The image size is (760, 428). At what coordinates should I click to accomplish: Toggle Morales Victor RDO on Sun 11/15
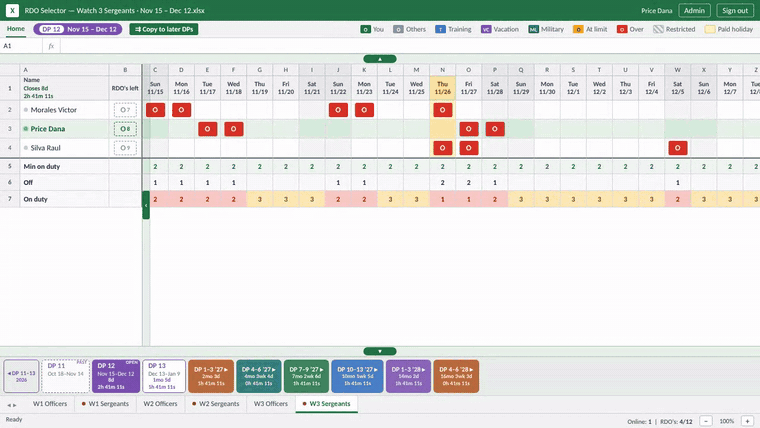pos(155,110)
